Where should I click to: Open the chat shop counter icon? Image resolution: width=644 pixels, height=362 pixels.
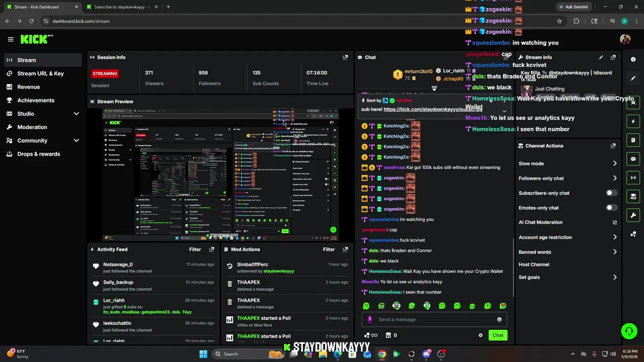point(391,335)
